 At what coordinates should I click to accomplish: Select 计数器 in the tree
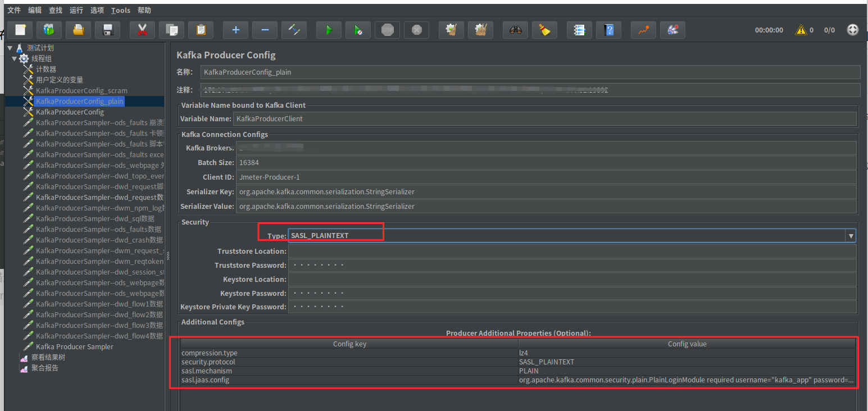(46, 69)
